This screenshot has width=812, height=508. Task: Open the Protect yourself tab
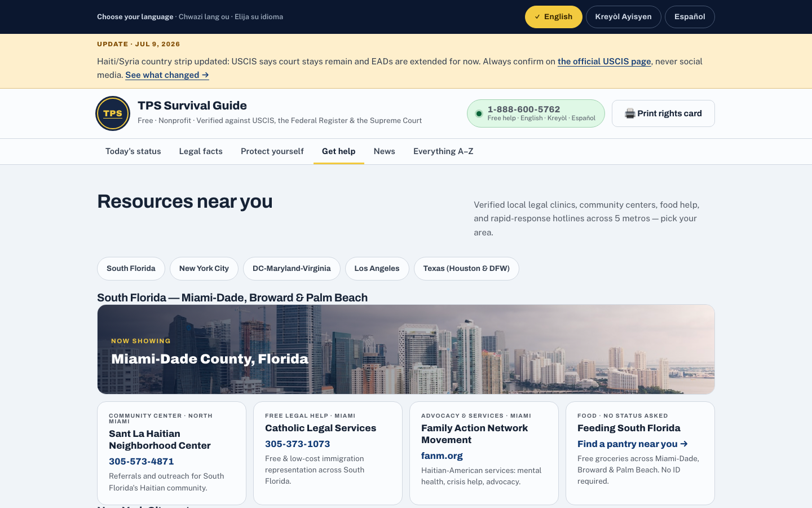(x=272, y=151)
